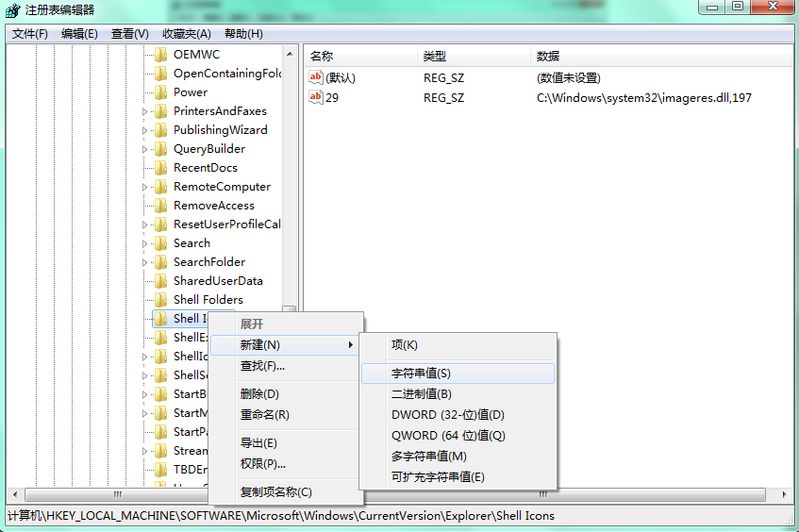Image resolution: width=799 pixels, height=532 pixels.
Task: Select the PrintersAndFaxes tree entry
Action: [220, 111]
